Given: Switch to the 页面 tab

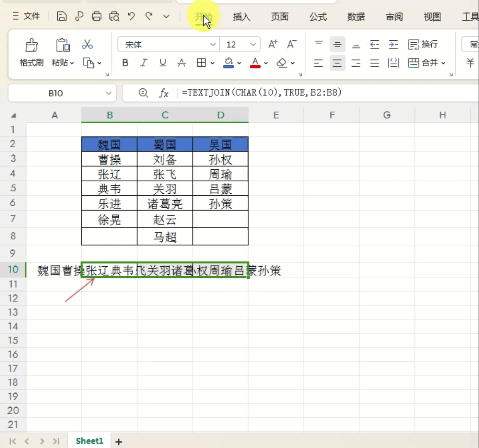Looking at the screenshot, I should (x=280, y=17).
